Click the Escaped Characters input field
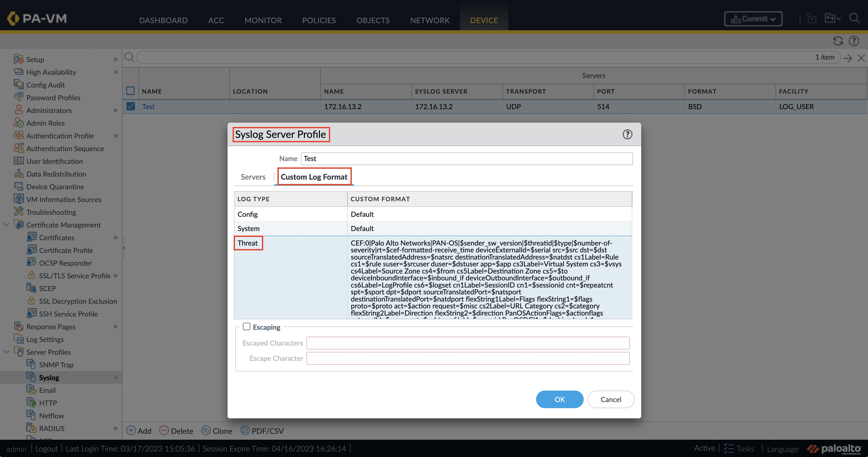 468,343
